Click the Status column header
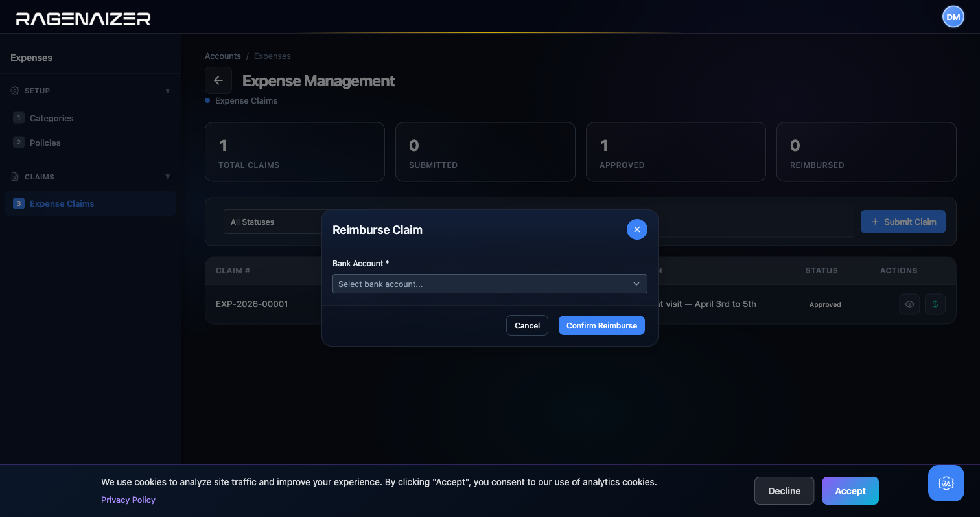This screenshot has width=980, height=517. pyautogui.click(x=822, y=271)
